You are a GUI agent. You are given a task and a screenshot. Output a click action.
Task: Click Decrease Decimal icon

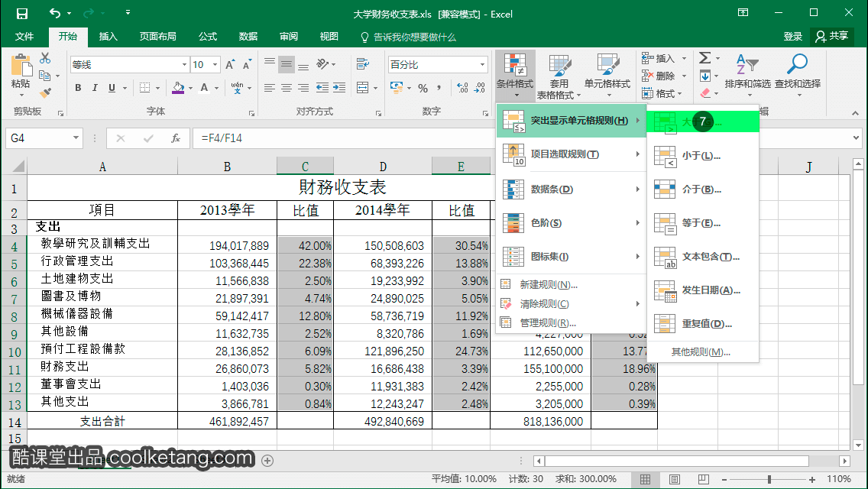pyautogui.click(x=480, y=88)
